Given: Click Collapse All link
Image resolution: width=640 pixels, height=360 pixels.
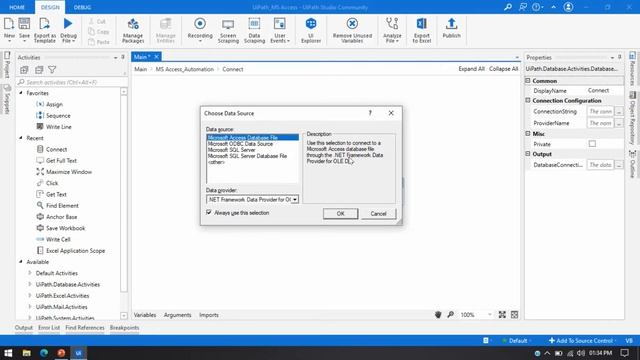Looking at the screenshot, I should pyautogui.click(x=503, y=69).
